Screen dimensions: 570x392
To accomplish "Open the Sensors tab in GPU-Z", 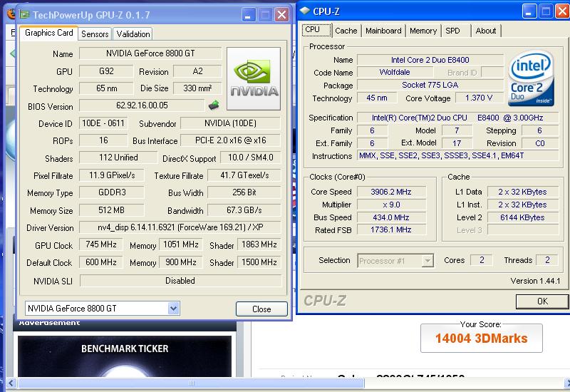I will coord(95,33).
